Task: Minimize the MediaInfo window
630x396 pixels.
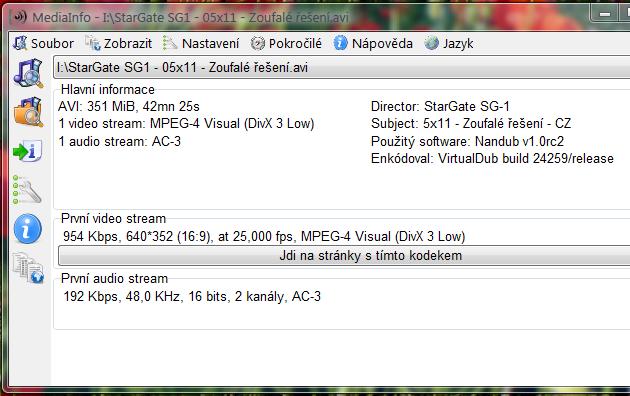Action: [x=604, y=15]
